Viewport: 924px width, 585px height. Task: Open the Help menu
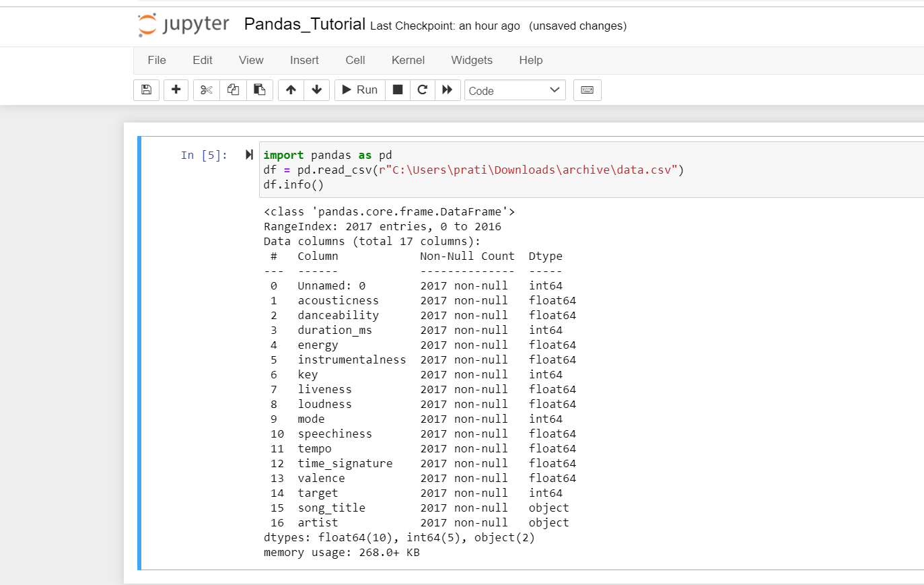click(x=531, y=60)
